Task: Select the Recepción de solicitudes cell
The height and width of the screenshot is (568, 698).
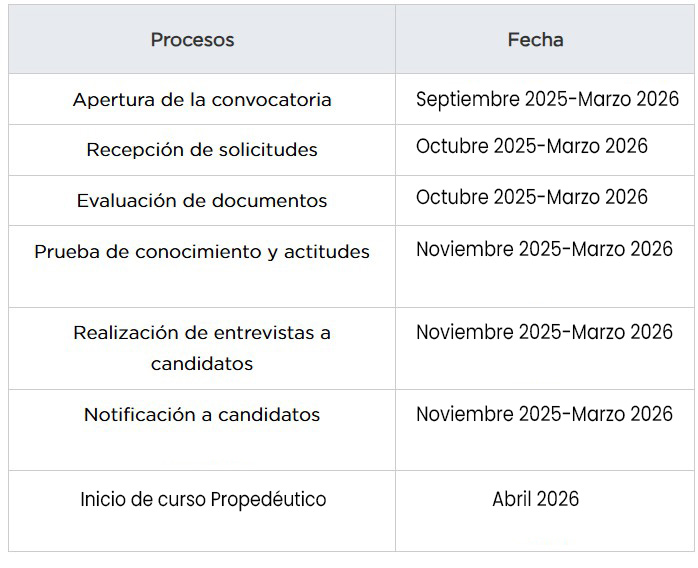Action: (202, 150)
